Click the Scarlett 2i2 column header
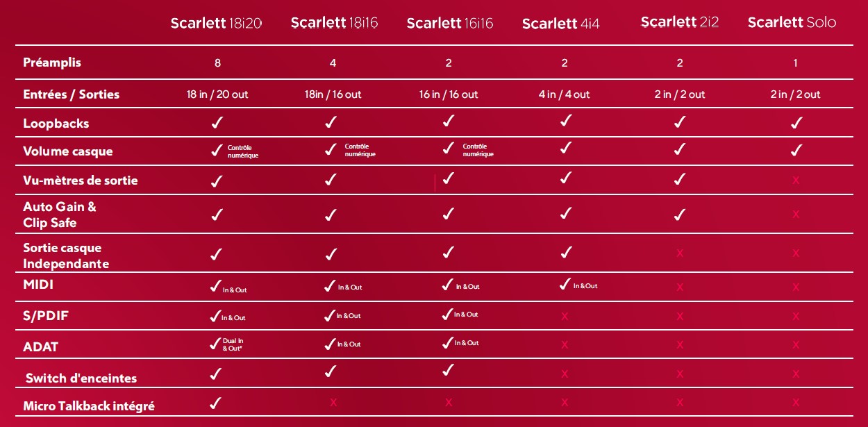 (x=680, y=22)
